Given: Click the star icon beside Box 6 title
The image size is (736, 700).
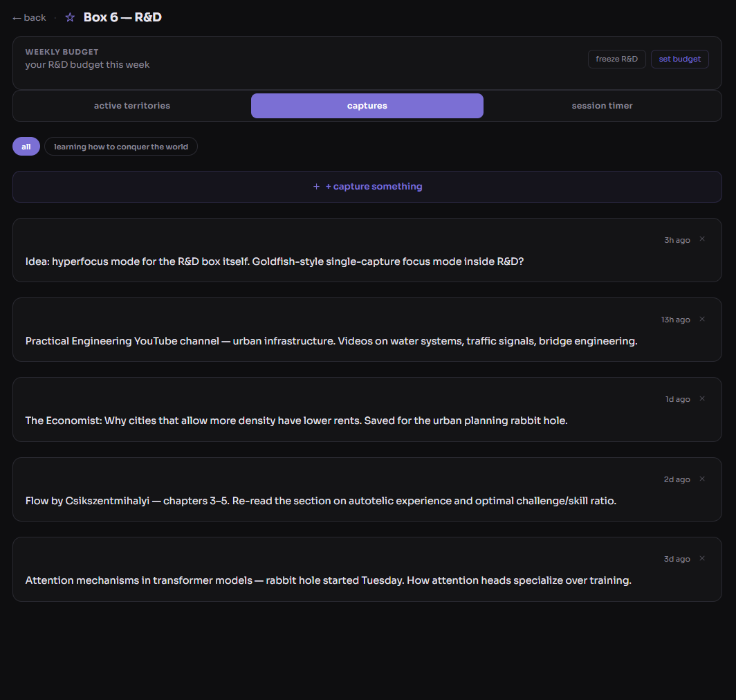Looking at the screenshot, I should pyautogui.click(x=70, y=17).
